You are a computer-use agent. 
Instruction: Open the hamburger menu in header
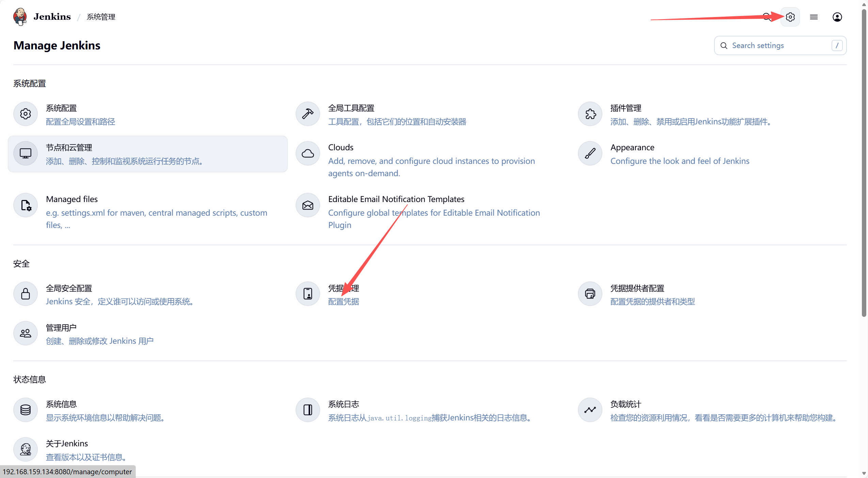point(814,17)
